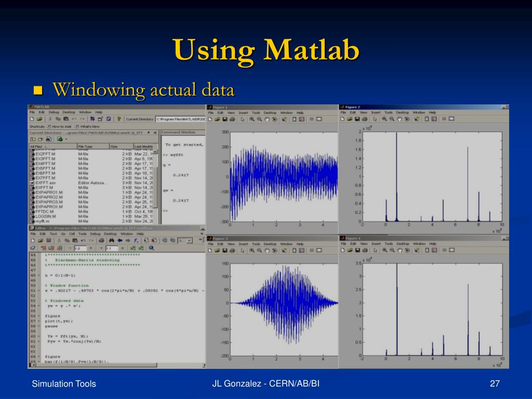Open Text menu in the Editor window

pyautogui.click(x=54, y=234)
